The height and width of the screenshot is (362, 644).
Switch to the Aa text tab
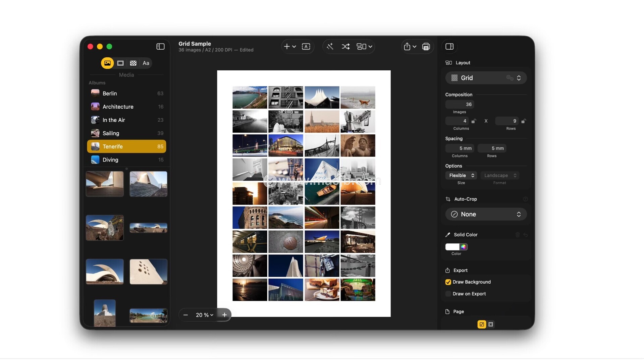click(x=146, y=63)
